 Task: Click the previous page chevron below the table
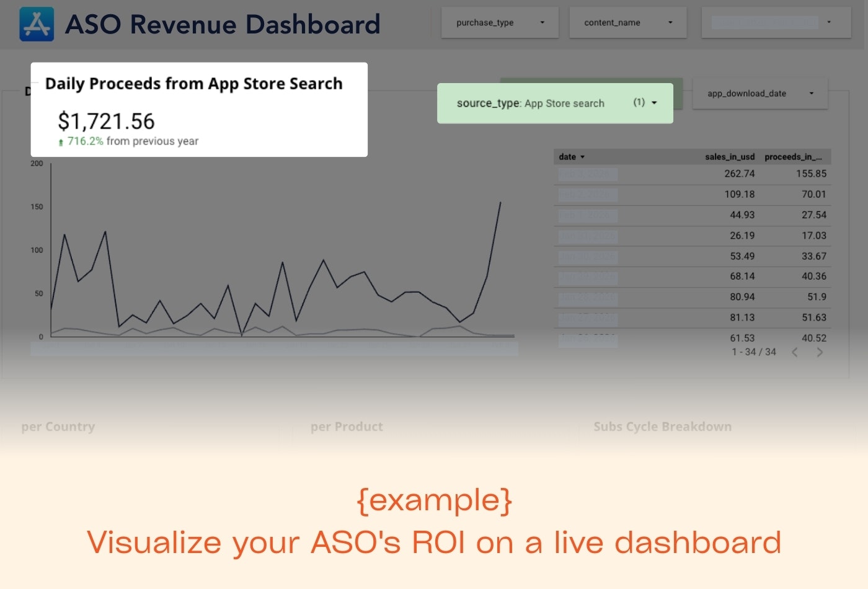tap(795, 352)
